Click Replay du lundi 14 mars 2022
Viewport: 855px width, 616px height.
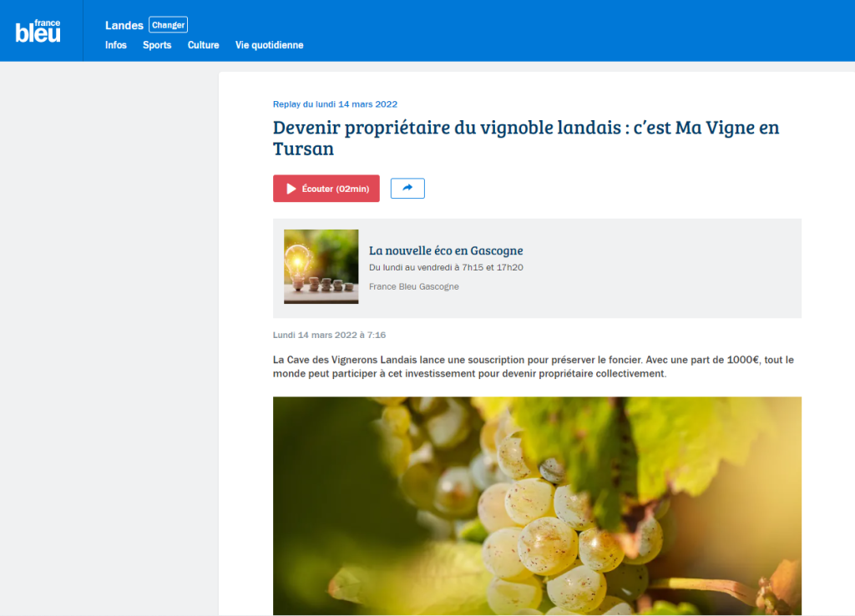pyautogui.click(x=335, y=104)
